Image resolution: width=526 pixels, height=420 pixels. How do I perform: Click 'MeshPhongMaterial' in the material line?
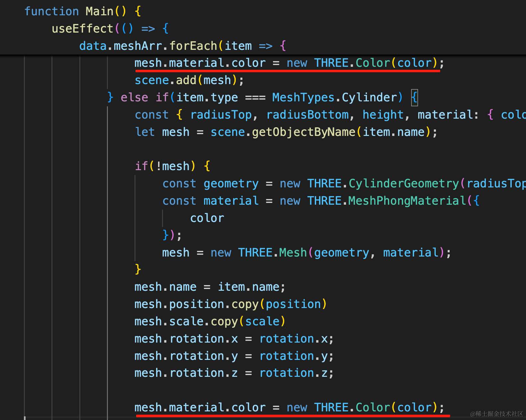pos(407,201)
